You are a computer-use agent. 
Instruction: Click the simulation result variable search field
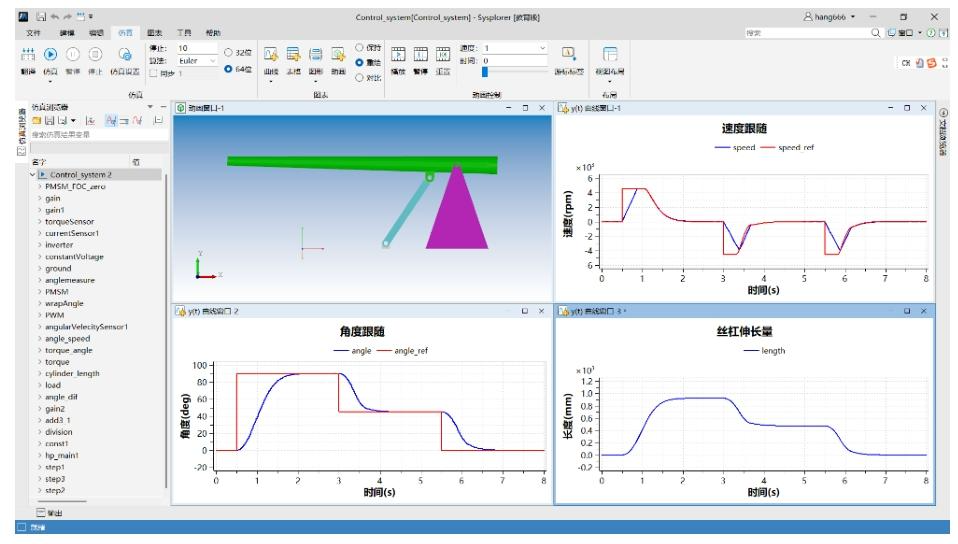coord(98,134)
